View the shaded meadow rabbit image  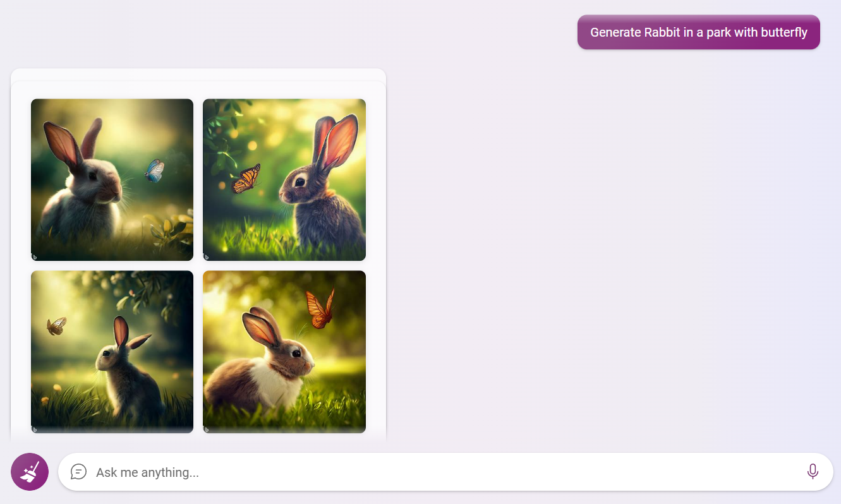pyautogui.click(x=112, y=351)
